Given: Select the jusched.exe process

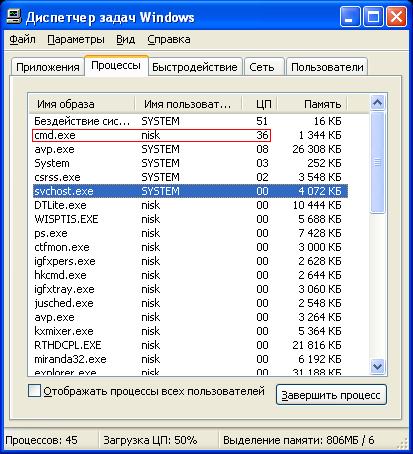Looking at the screenshot, I should tap(190, 303).
